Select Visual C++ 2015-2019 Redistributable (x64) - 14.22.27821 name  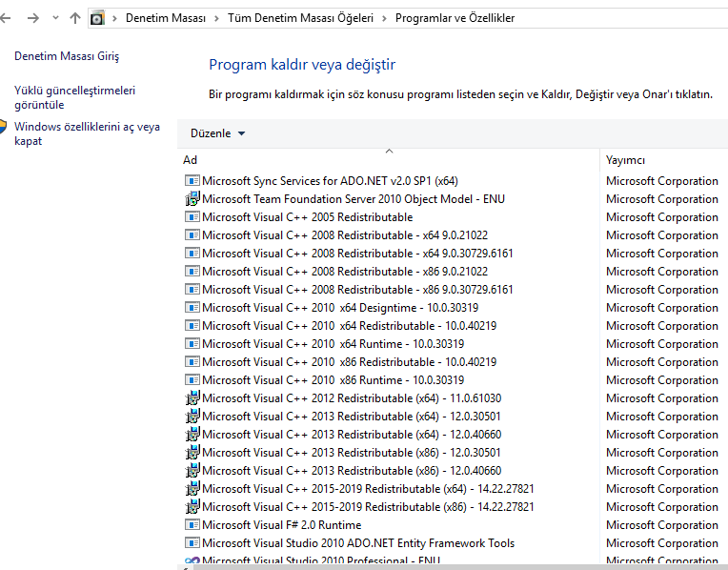coord(368,489)
